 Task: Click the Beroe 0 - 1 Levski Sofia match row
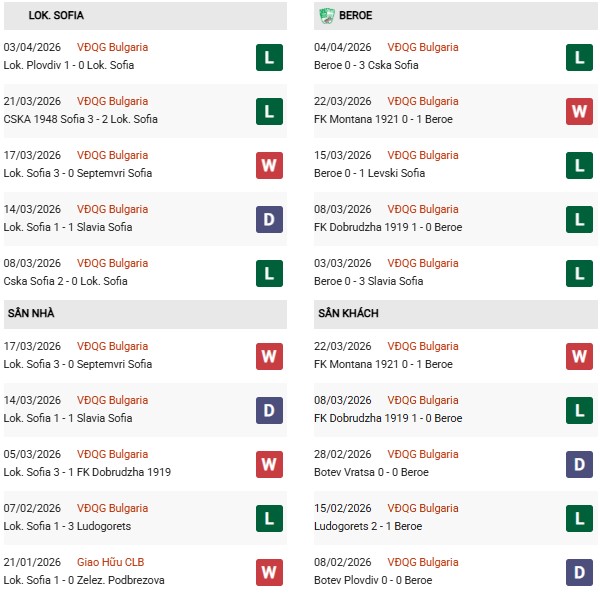click(x=370, y=173)
